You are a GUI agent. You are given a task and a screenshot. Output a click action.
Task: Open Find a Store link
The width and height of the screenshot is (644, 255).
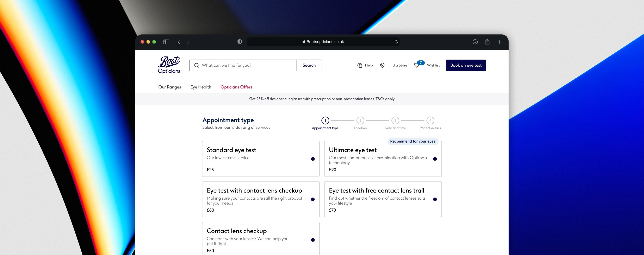394,65
